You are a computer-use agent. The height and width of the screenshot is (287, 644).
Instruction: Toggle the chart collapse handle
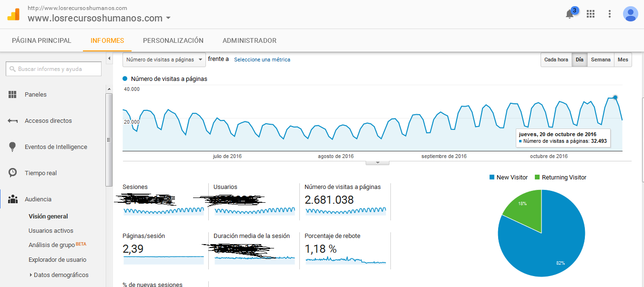tap(378, 163)
